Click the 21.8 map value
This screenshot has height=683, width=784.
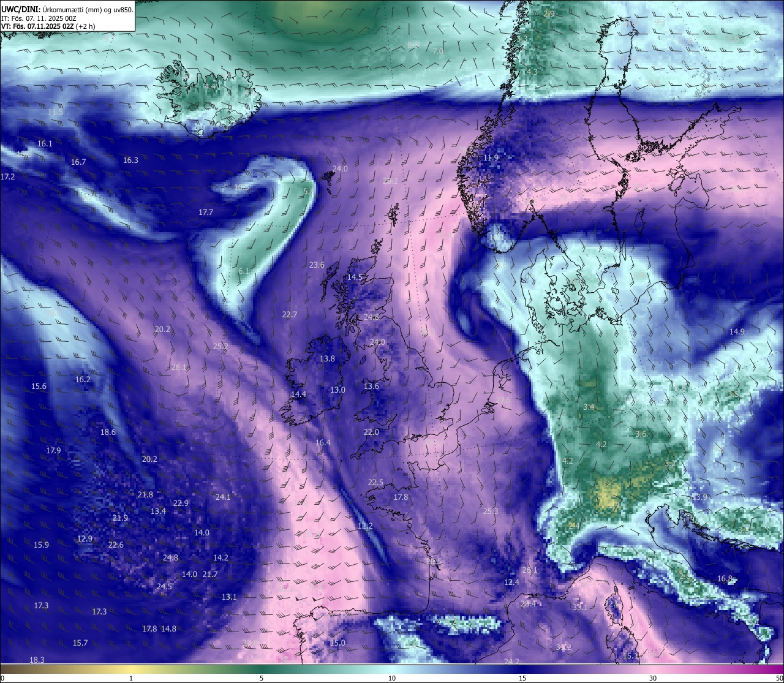(145, 495)
